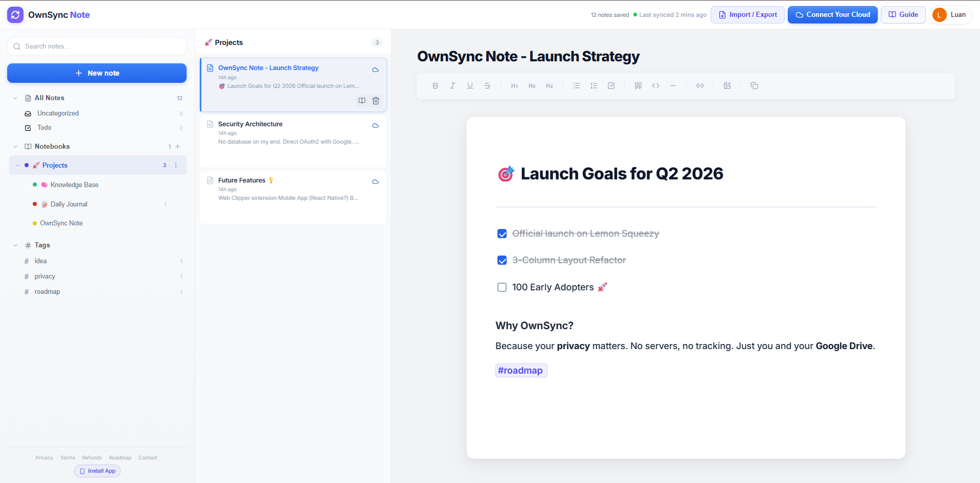This screenshot has width=980, height=483.
Task: Click the Connect Your Cloud button
Action: tap(832, 14)
